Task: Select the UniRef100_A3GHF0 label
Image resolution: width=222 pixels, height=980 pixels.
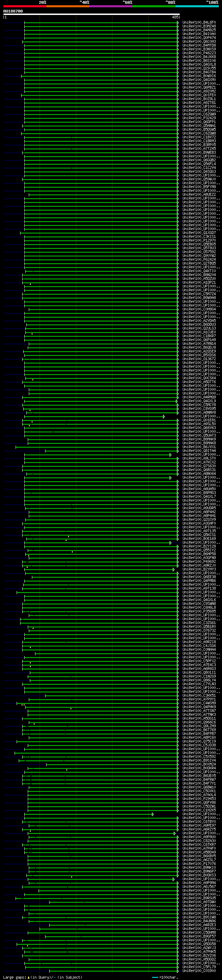Action: coord(199,524)
